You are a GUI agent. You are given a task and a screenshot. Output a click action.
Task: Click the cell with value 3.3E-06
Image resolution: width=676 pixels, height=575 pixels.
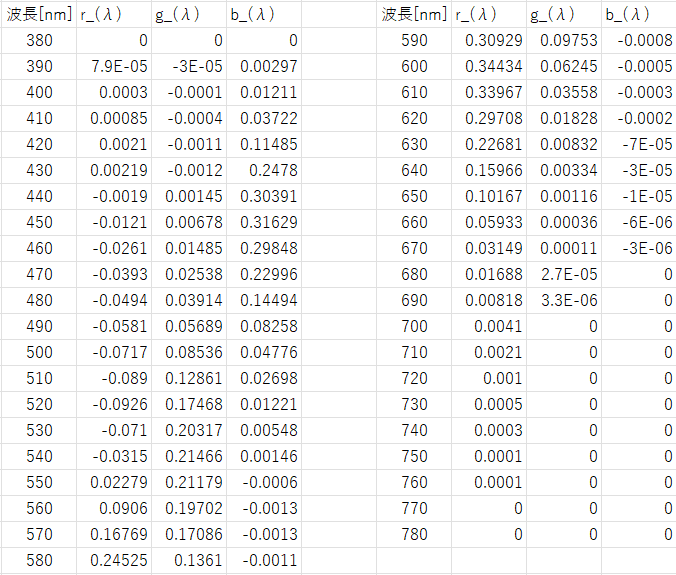pos(564,300)
